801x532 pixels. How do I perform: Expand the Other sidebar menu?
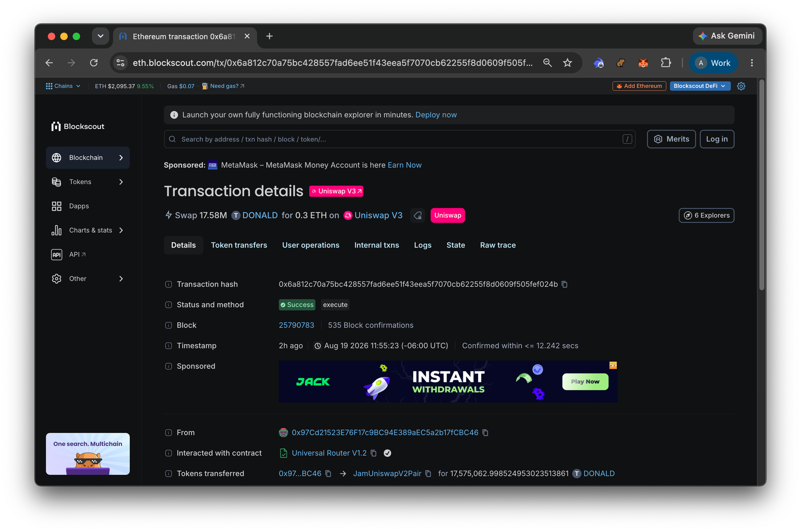click(88, 279)
